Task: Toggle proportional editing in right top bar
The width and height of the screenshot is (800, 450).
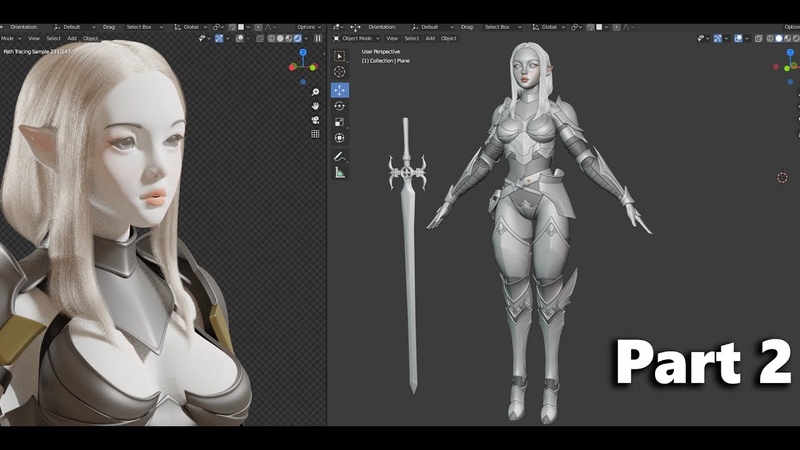Action: tap(616, 27)
